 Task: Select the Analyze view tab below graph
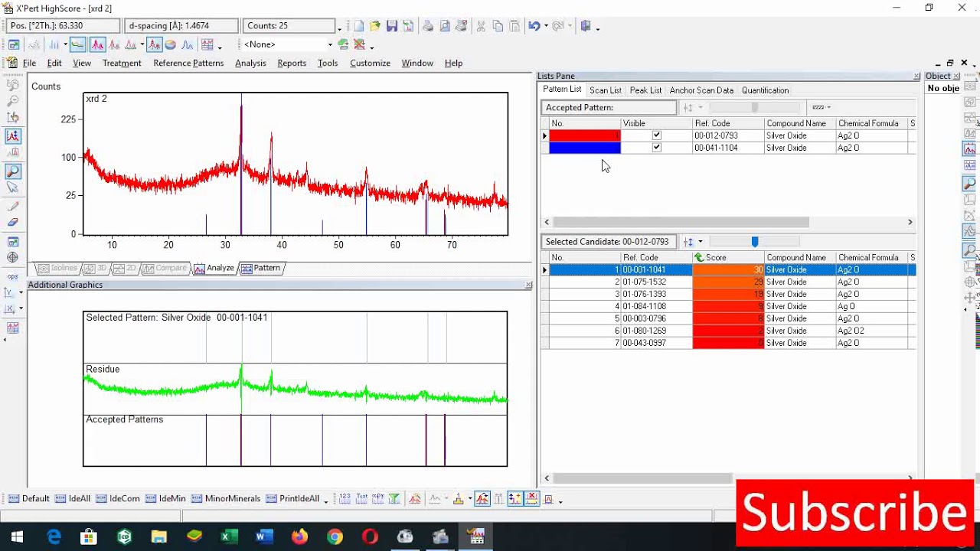pos(214,268)
